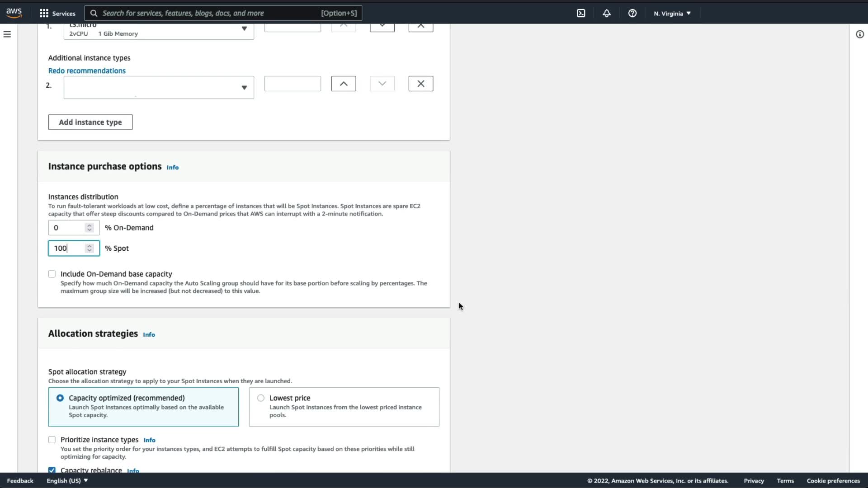The width and height of the screenshot is (868, 488).
Task: Click the % On-Demand stepper arrows
Action: [x=90, y=228]
